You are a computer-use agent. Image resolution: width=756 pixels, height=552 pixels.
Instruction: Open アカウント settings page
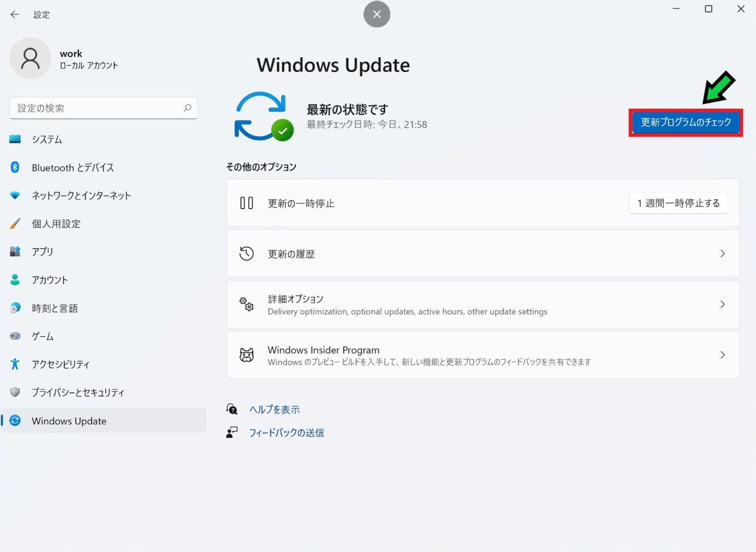[x=104, y=280]
